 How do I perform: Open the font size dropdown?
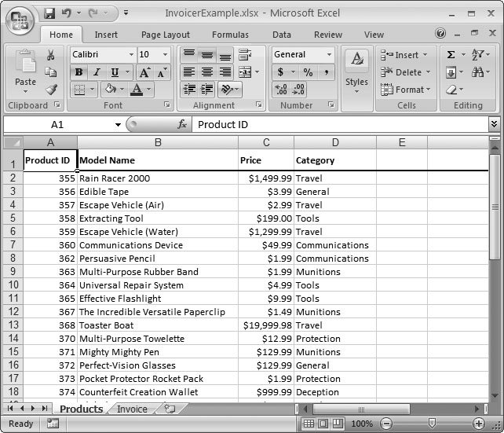165,54
